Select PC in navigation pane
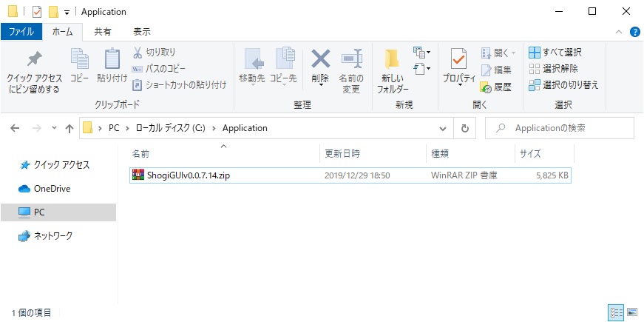This screenshot has width=644, height=322. click(58, 212)
